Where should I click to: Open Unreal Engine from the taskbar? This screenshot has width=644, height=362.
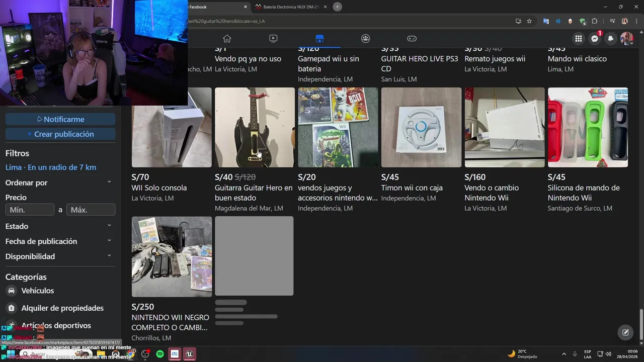point(189,354)
